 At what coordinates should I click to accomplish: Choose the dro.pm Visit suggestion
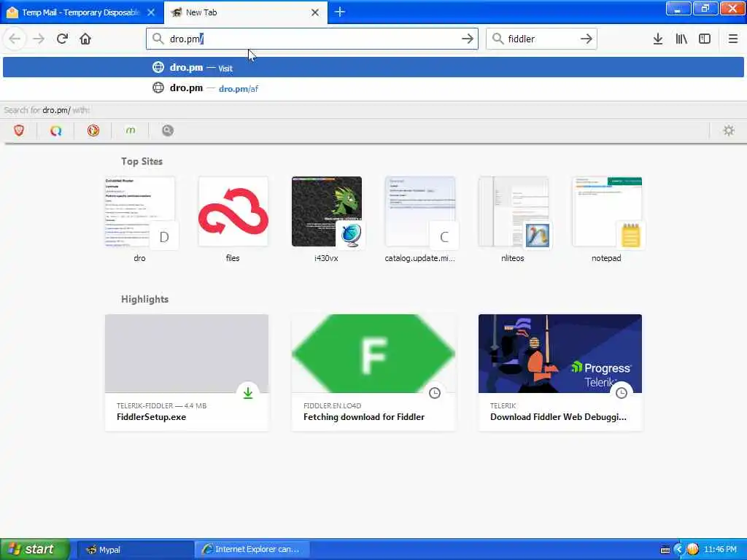[x=373, y=67]
